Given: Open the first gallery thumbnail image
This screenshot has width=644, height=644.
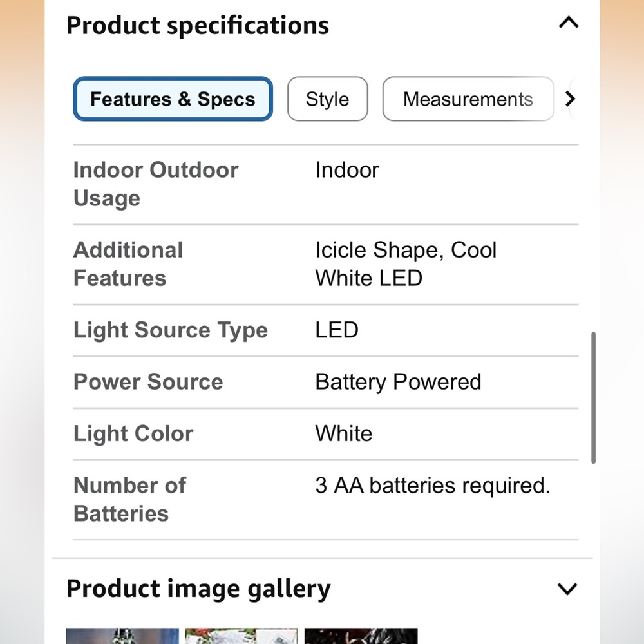Looking at the screenshot, I should click(x=122, y=636).
